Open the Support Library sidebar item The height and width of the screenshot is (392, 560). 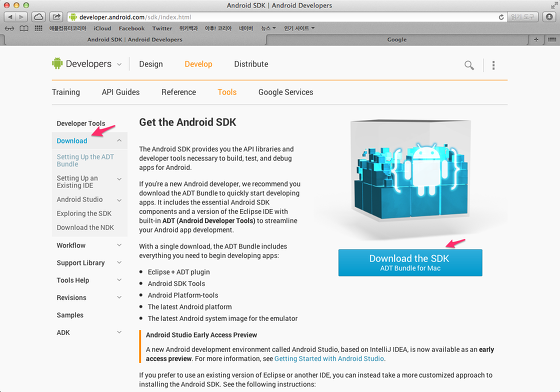tap(81, 263)
